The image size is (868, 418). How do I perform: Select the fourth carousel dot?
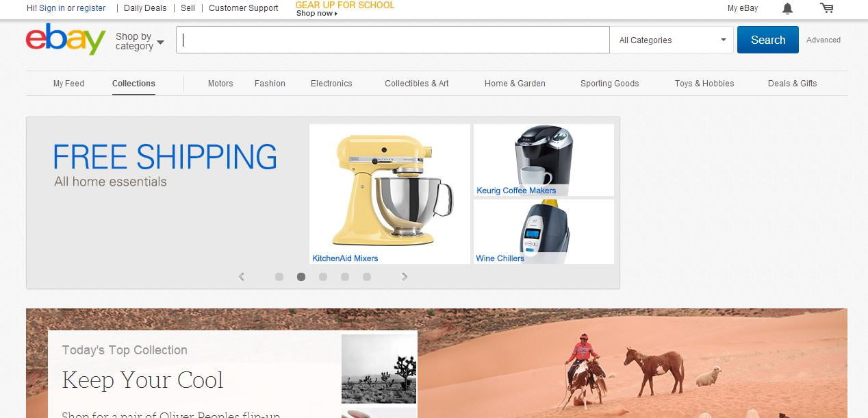point(345,277)
